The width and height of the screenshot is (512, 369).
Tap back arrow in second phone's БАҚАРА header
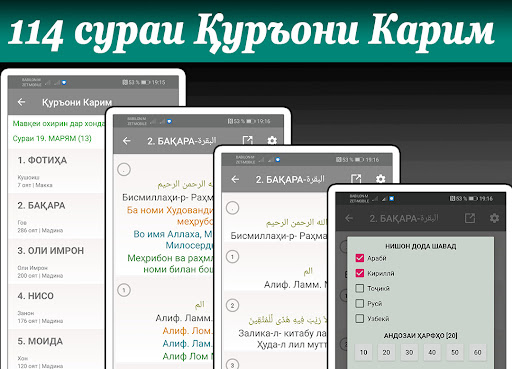click(126, 141)
